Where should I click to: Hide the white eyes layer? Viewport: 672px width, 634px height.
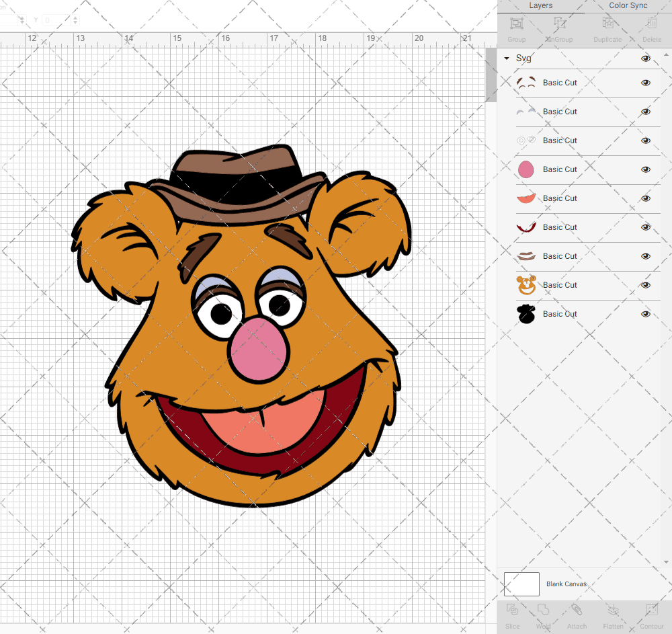click(645, 140)
